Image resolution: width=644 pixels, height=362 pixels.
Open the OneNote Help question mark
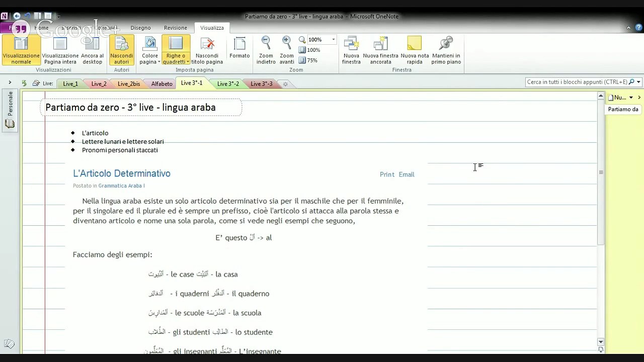click(638, 28)
